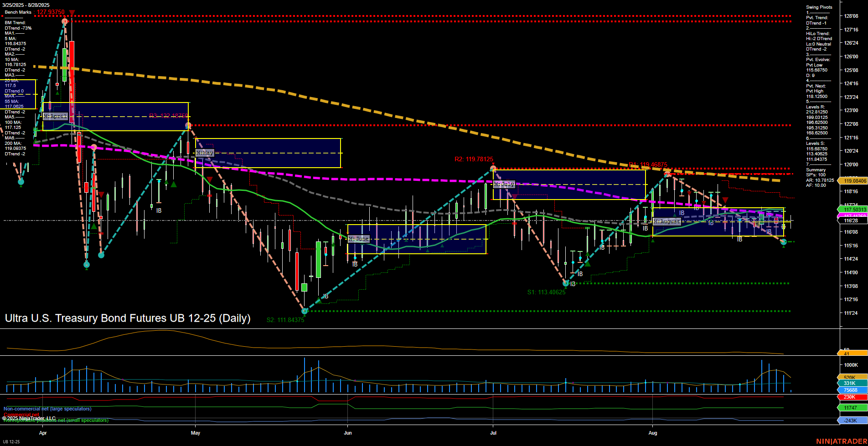Click the Levels R: 212.81250 value

click(x=817, y=109)
